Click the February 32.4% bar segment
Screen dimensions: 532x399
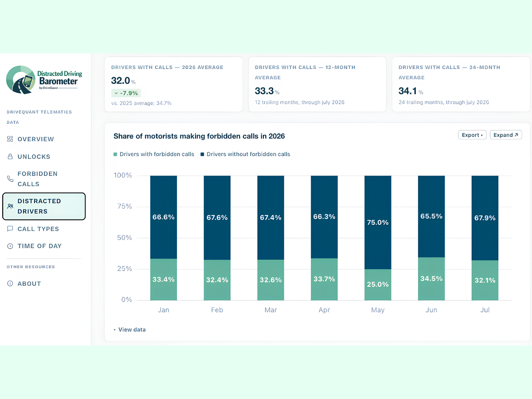coord(217,280)
